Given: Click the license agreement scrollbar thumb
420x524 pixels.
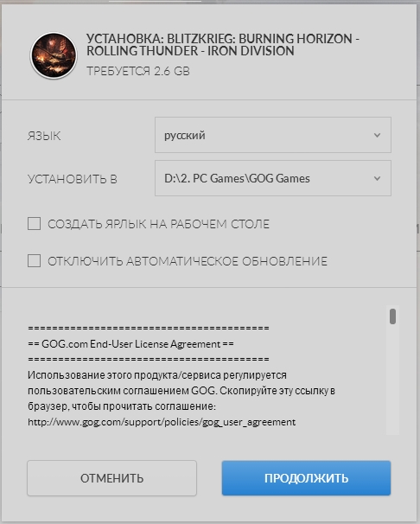Looking at the screenshot, I should (x=392, y=316).
